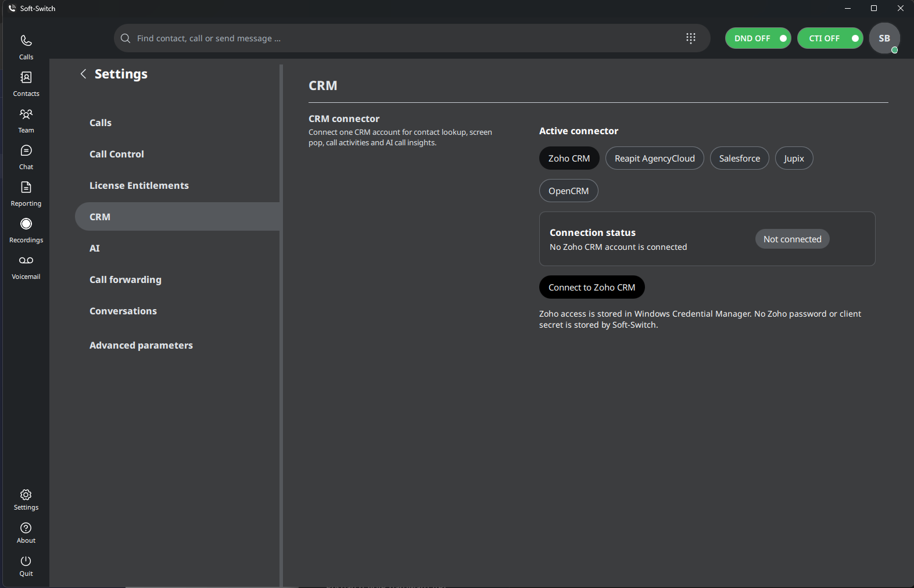Open the AI settings category

click(x=178, y=248)
